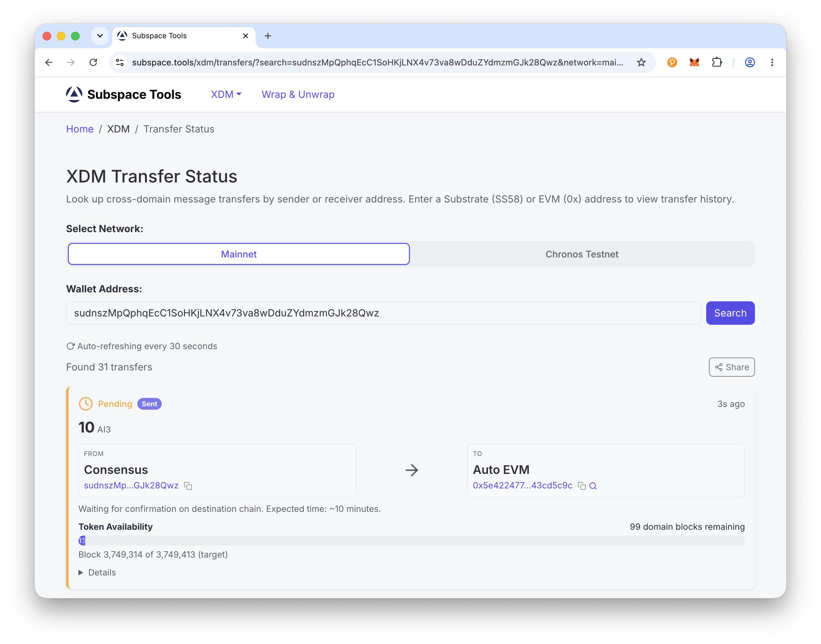
Task: Click the 'Block 3,749,314 of 3,749,413 (target)' text
Action: (153, 554)
